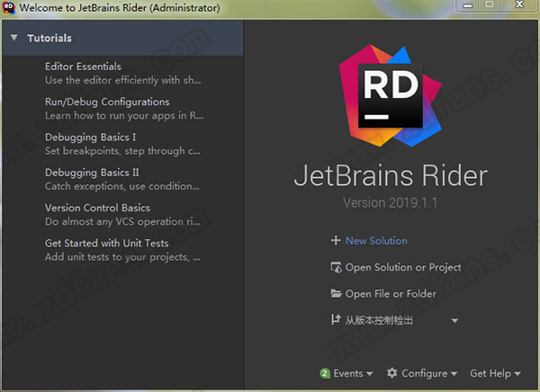Click the Rider RD logo
Screen dimensions: 540x392
click(391, 95)
